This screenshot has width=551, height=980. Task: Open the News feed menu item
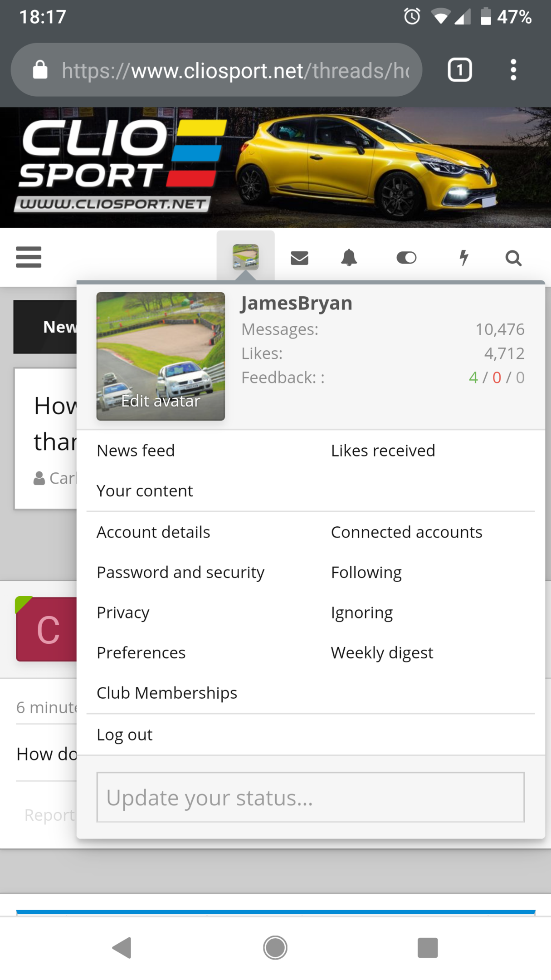pyautogui.click(x=136, y=451)
